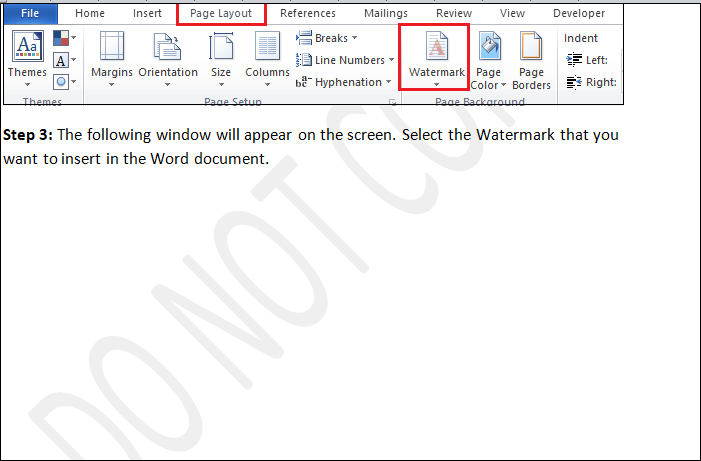
Task: Launch the Page Setup dialog launcher
Action: coord(391,102)
